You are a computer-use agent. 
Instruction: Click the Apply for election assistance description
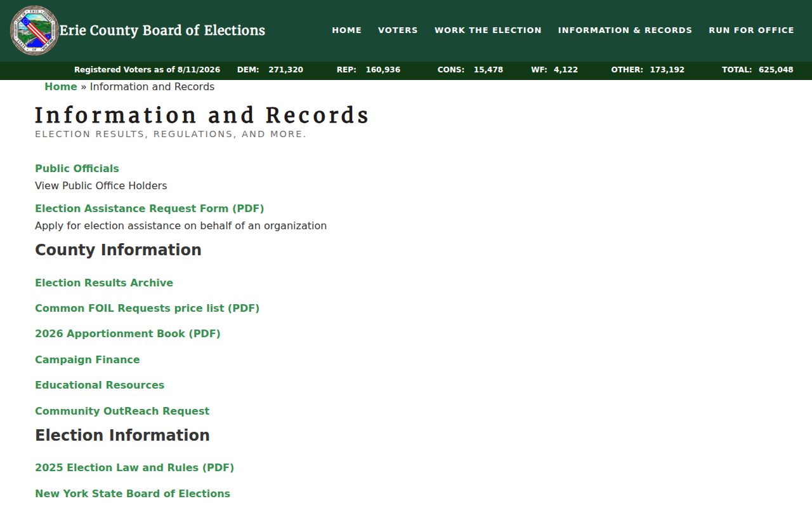click(x=181, y=225)
